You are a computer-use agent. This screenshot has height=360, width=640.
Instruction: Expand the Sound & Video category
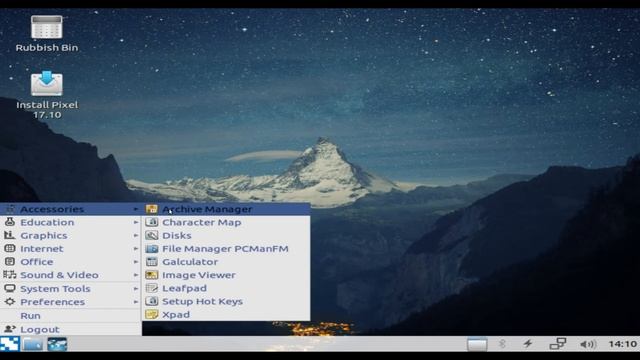[x=71, y=275]
